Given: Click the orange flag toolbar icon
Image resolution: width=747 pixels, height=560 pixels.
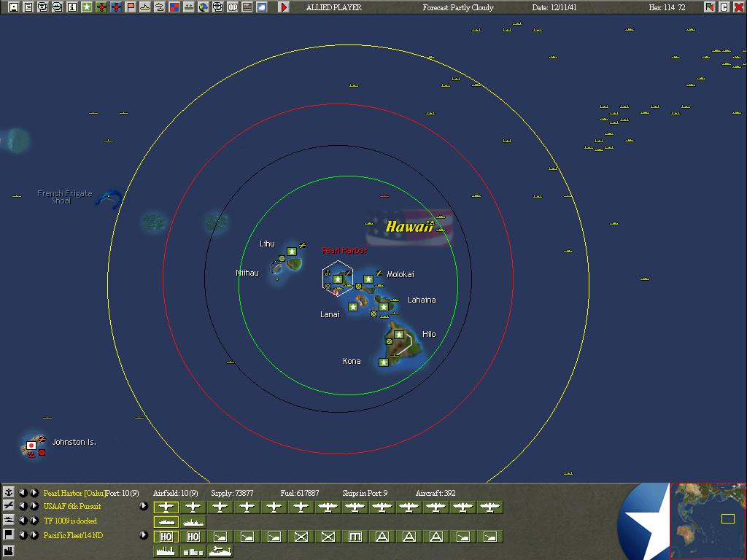Looking at the screenshot, I should 131,7.
